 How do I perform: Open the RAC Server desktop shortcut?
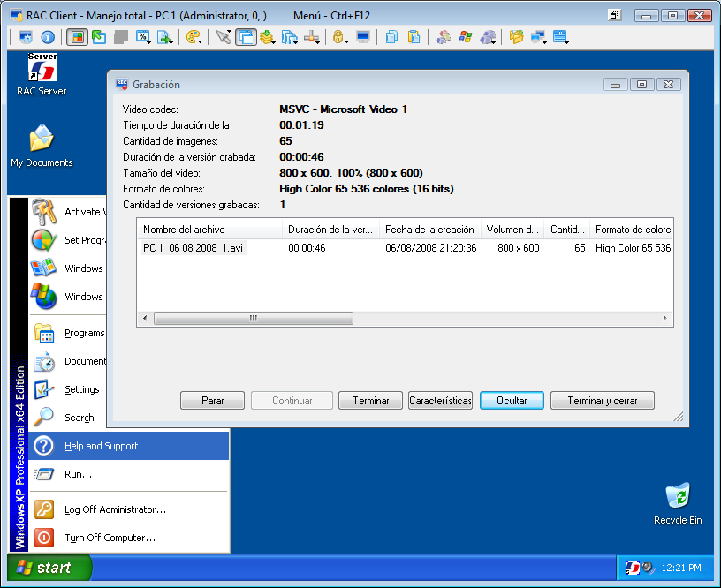point(42,74)
